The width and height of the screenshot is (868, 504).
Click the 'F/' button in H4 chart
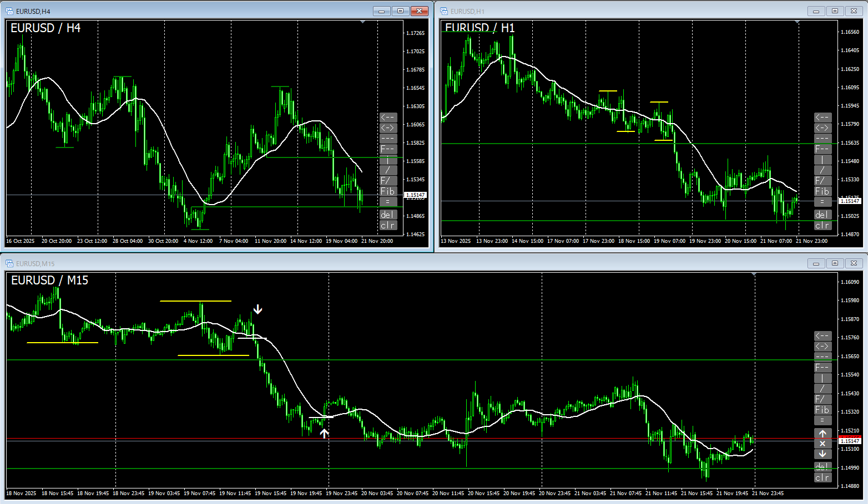click(388, 181)
